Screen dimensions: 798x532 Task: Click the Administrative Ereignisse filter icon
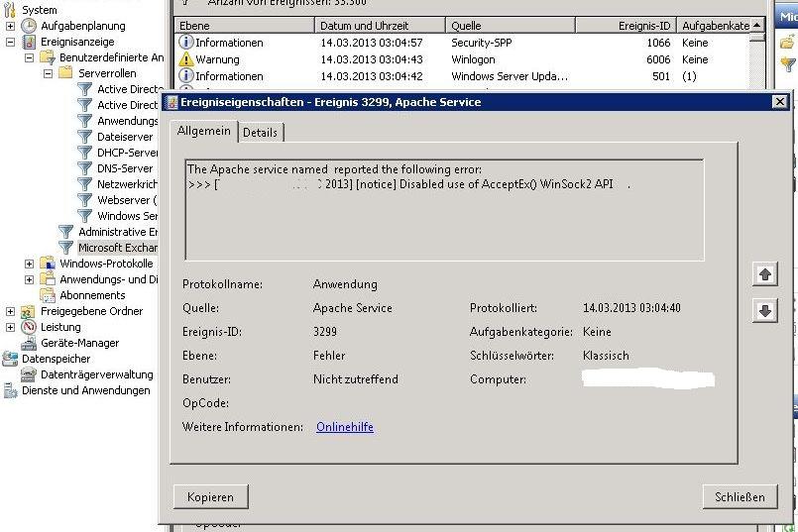tap(65, 232)
